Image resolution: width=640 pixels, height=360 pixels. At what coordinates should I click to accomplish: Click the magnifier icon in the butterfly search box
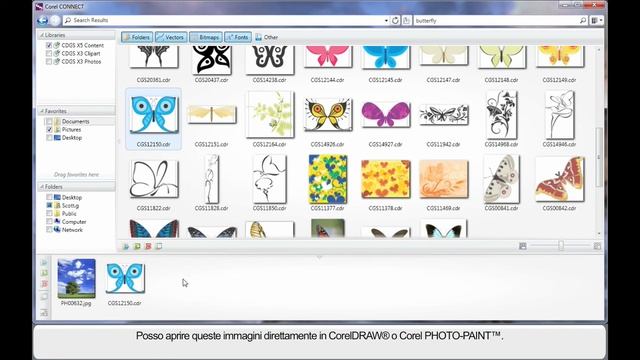(x=583, y=20)
